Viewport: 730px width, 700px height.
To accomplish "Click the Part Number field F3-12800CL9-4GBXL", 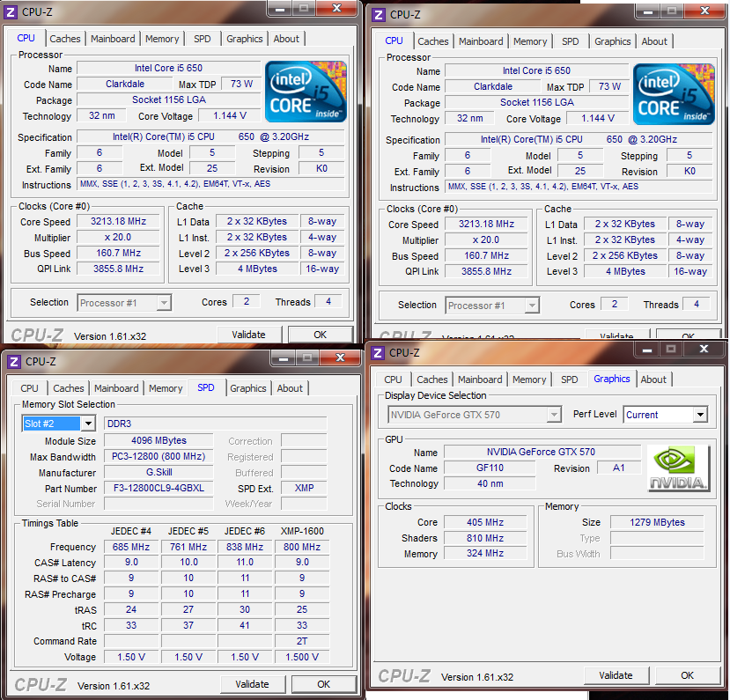I will (x=159, y=488).
